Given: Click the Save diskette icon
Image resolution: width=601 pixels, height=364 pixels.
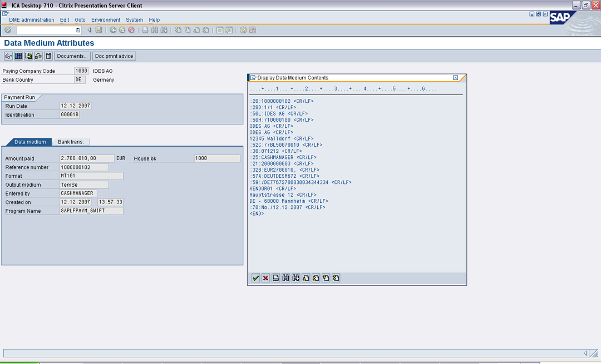Looking at the screenshot, I should [98, 30].
